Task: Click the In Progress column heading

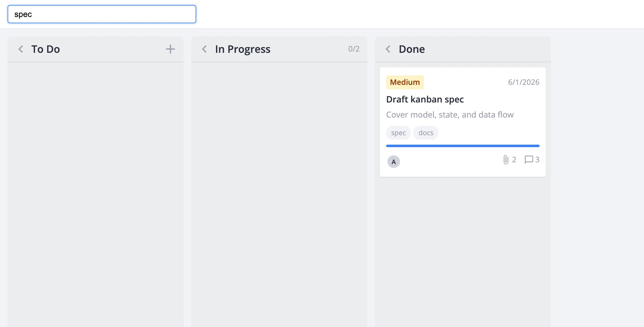Action: click(x=243, y=49)
